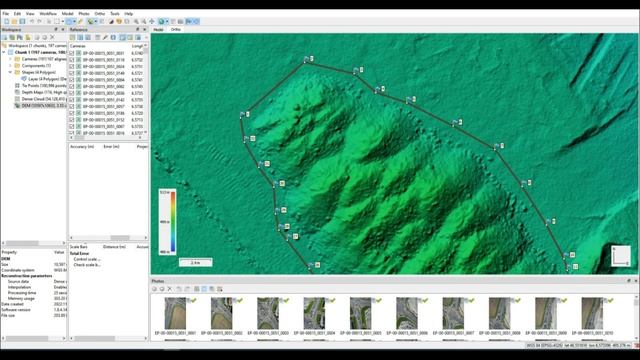This screenshot has width=640, height=360.
Task: Click the Redo arrow in main toolbar
Action: point(40,22)
